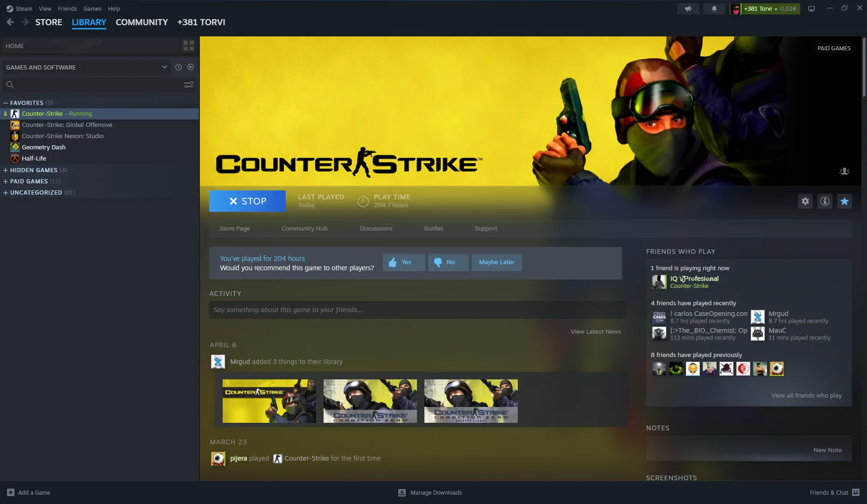867x504 pixels.
Task: Switch to Big Picture mode monitor icon
Action: [x=811, y=8]
